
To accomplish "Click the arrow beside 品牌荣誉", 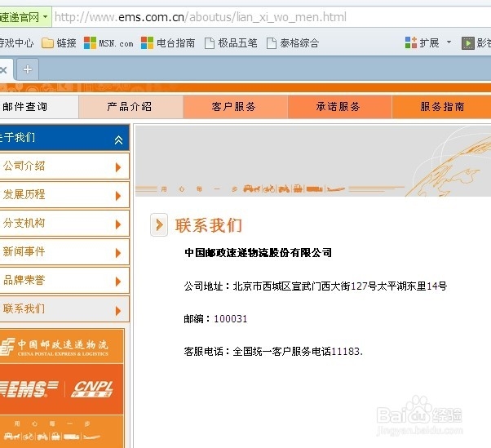I will [118, 282].
